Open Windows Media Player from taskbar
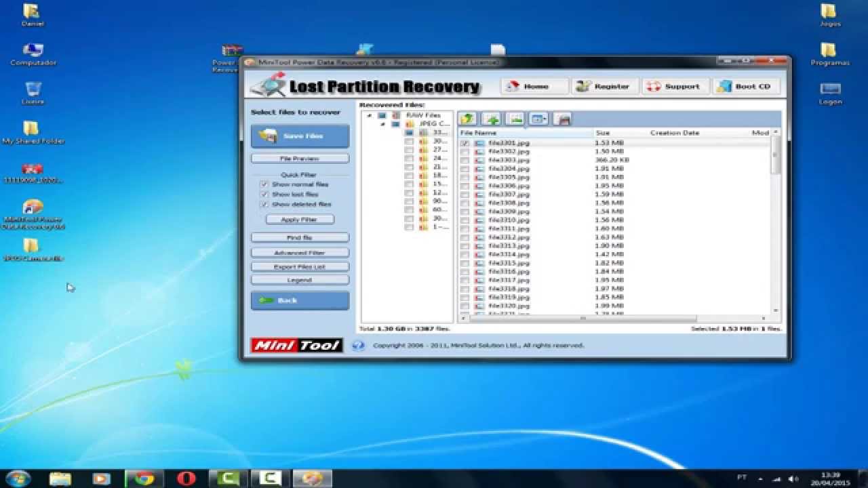Viewport: 868px width, 488px height. [x=101, y=479]
